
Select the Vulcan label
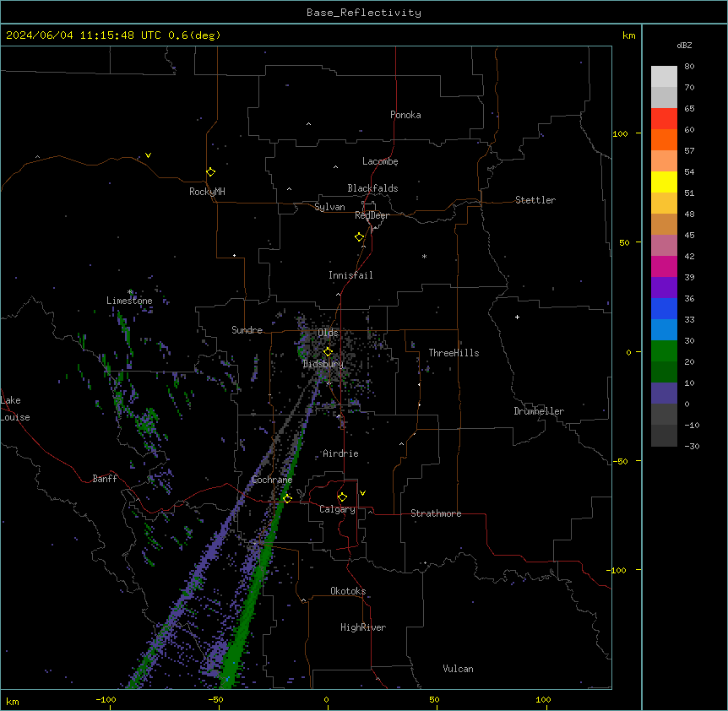[458, 669]
